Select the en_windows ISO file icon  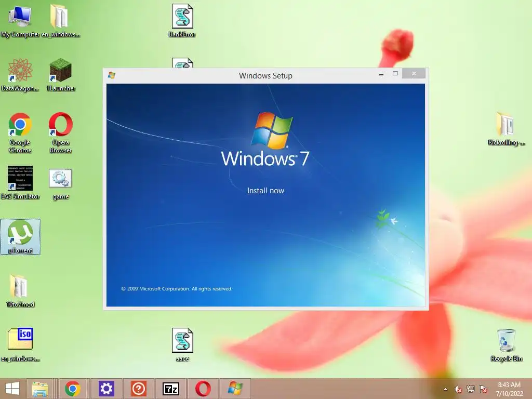point(20,345)
